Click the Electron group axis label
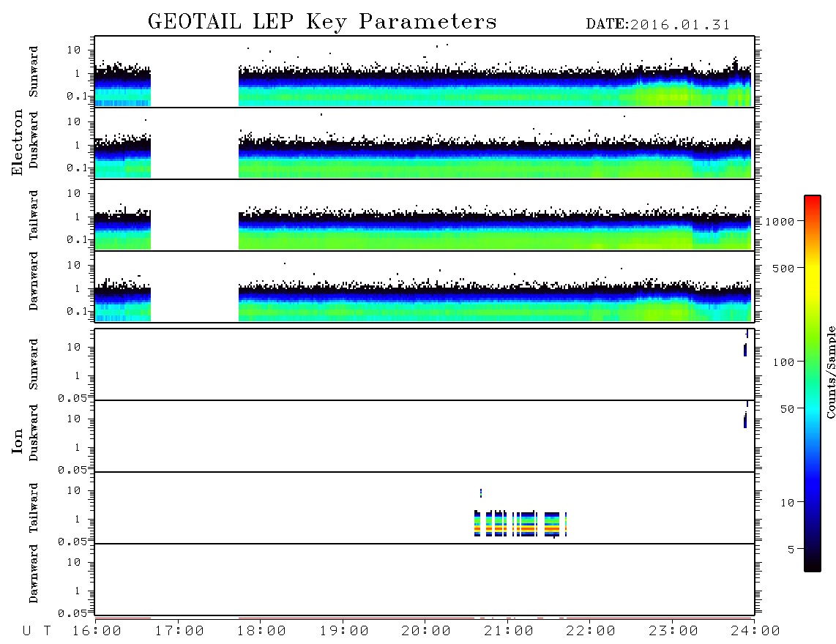 (x=17, y=142)
